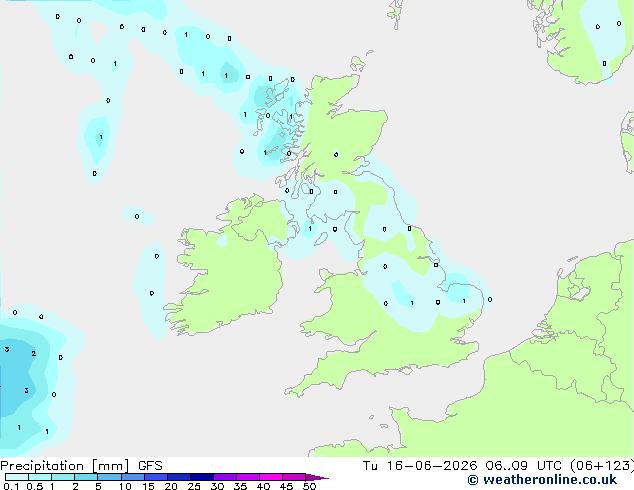Click the '06..09 UTC' time range text
Screen dimensions: 634x490
pos(524,466)
